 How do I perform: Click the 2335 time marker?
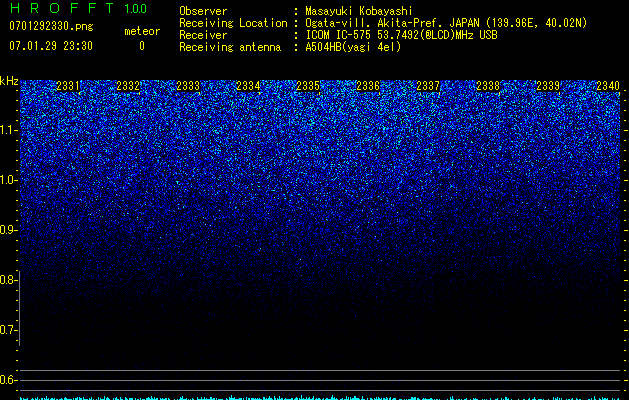coord(308,86)
